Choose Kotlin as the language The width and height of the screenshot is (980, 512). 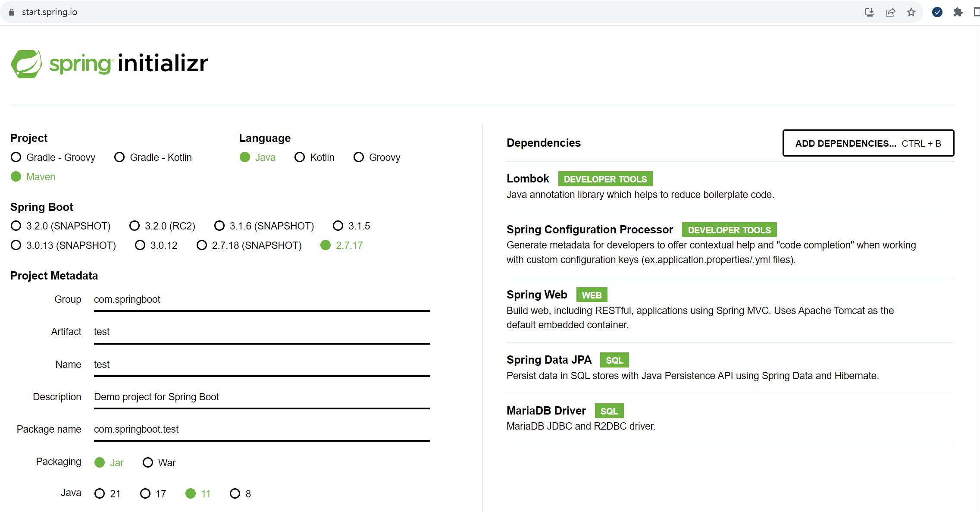tap(300, 157)
